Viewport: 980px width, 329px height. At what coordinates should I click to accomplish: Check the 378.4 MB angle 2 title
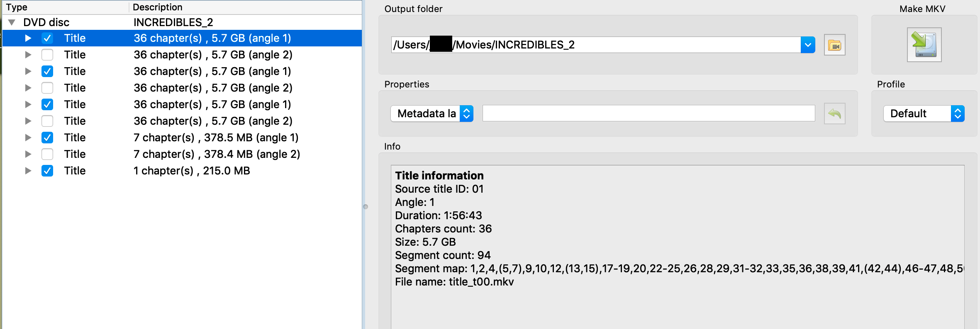[x=47, y=154]
